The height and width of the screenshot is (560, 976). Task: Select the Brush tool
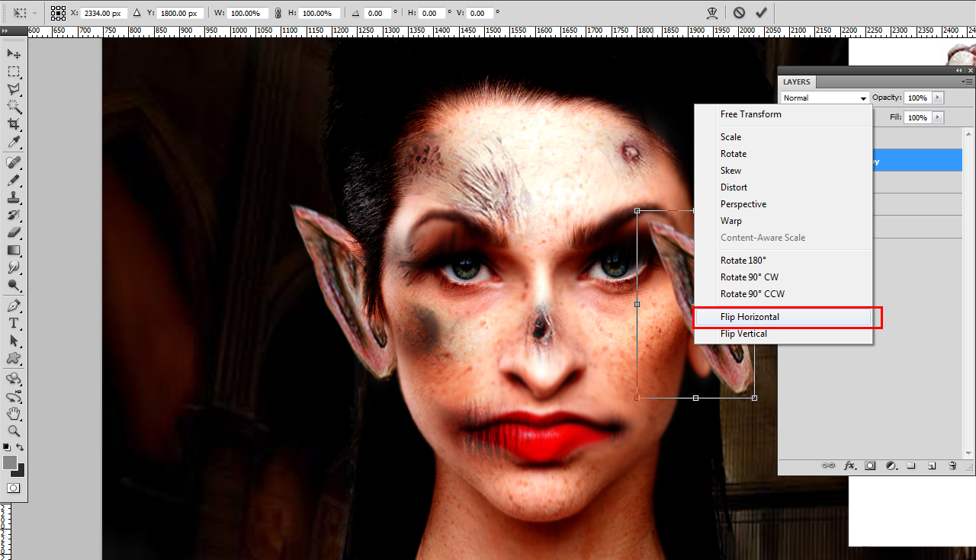pos(14,180)
